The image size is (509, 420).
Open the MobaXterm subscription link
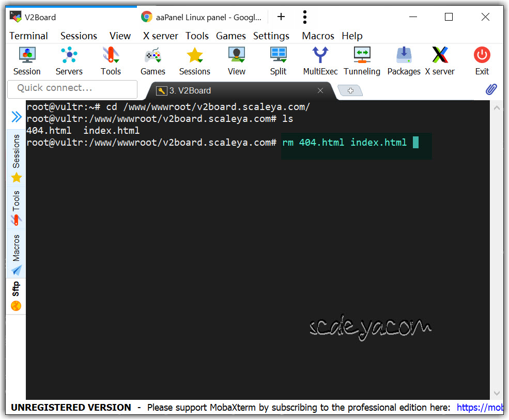click(480, 408)
